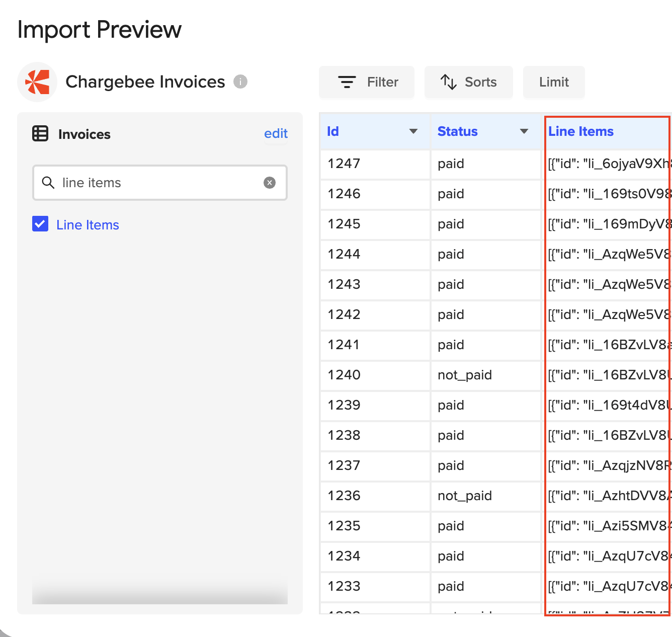Open the Limit options button
Viewport: 672px width, 637px height.
pyautogui.click(x=554, y=82)
